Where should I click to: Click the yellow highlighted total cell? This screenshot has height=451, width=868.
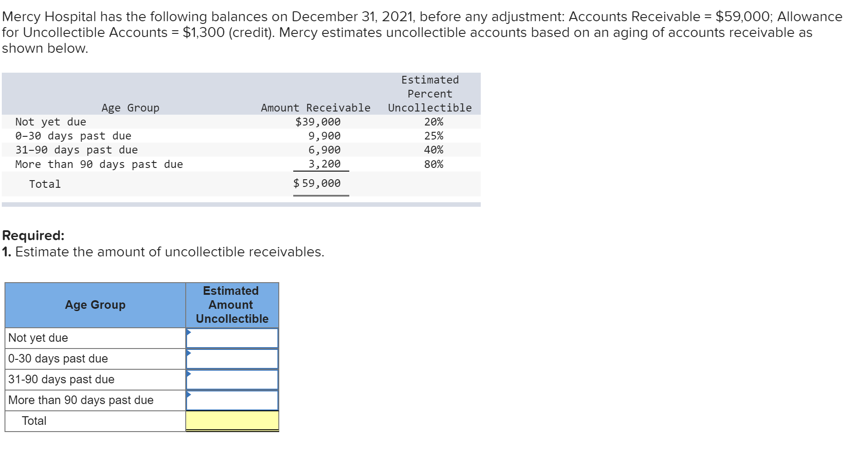pyautogui.click(x=232, y=421)
